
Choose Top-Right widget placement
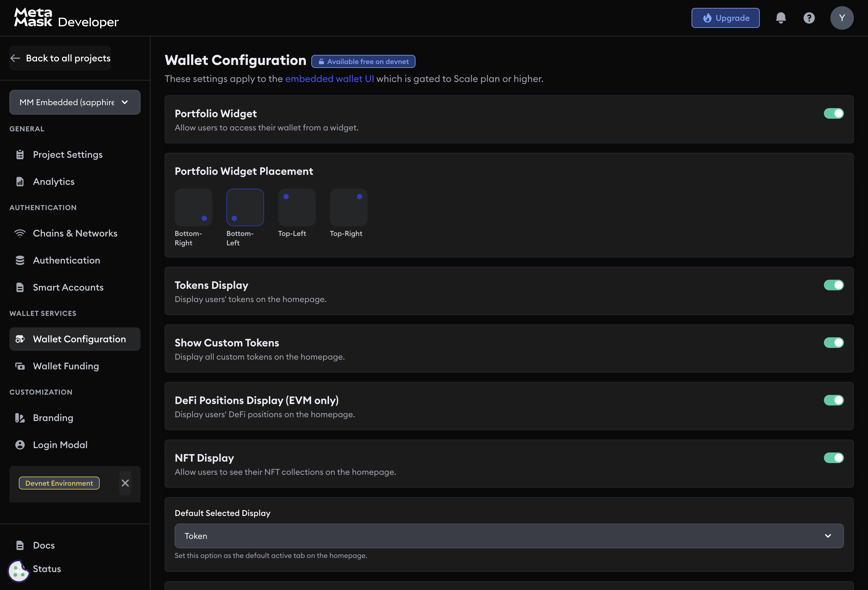point(348,207)
